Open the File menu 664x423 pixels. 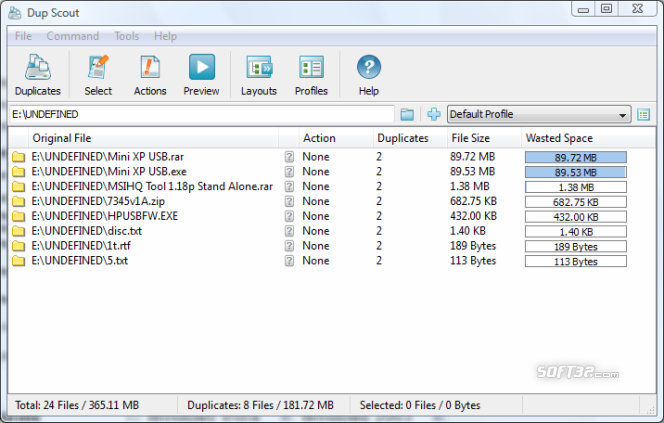coord(23,36)
